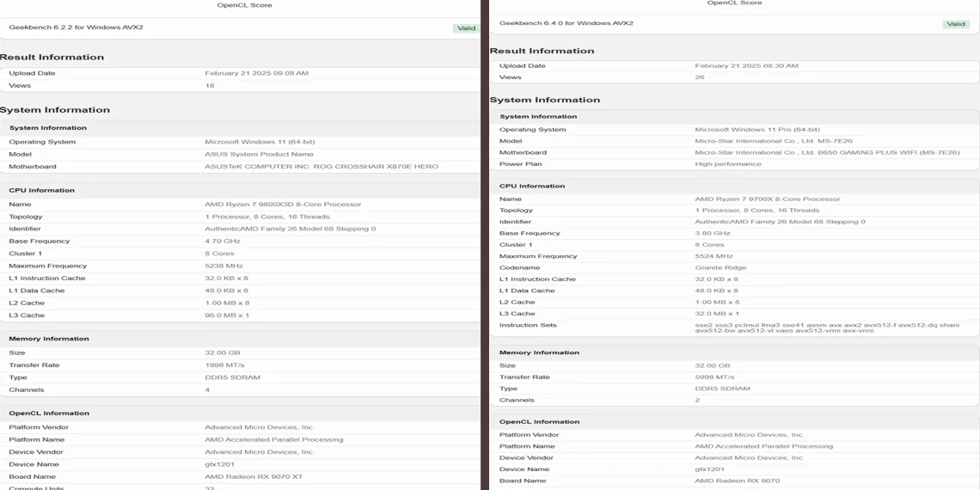Click maximum frequency value "5238 MHz"

[224, 266]
